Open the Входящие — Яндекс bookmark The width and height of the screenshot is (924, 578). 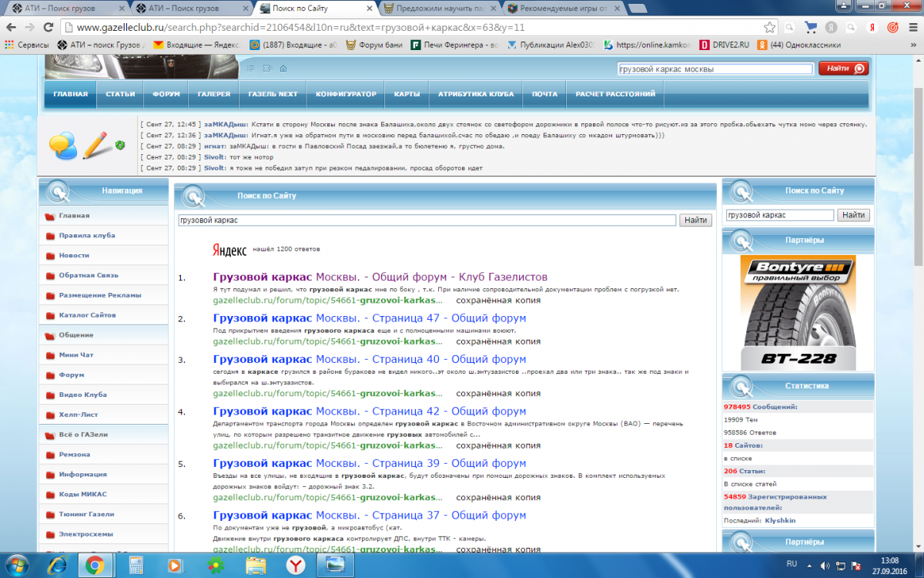click(196, 45)
